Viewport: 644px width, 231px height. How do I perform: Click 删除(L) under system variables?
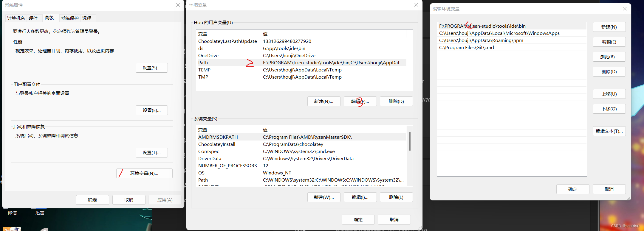(x=396, y=197)
